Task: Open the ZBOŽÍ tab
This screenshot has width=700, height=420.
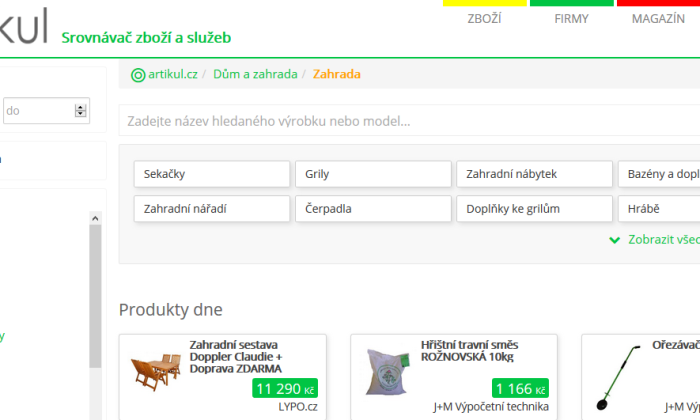Action: click(484, 19)
